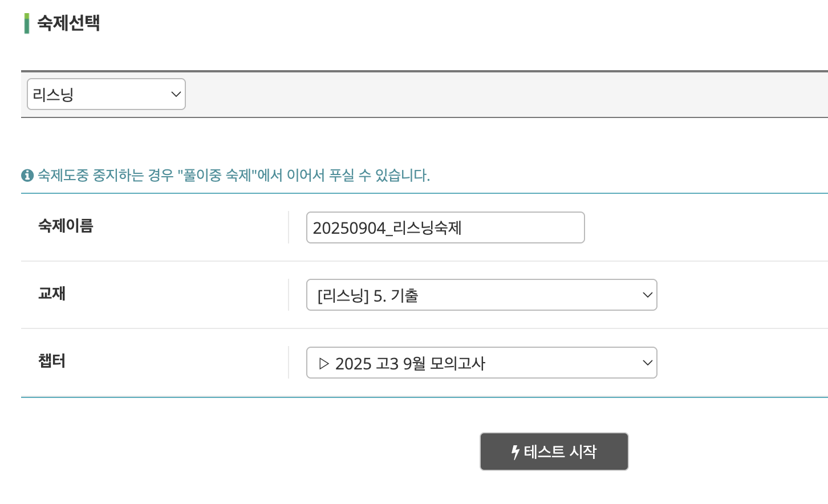Click the 20250904_리스닝숙제 text in the input
The width and height of the screenshot is (828, 504).
[x=387, y=228]
